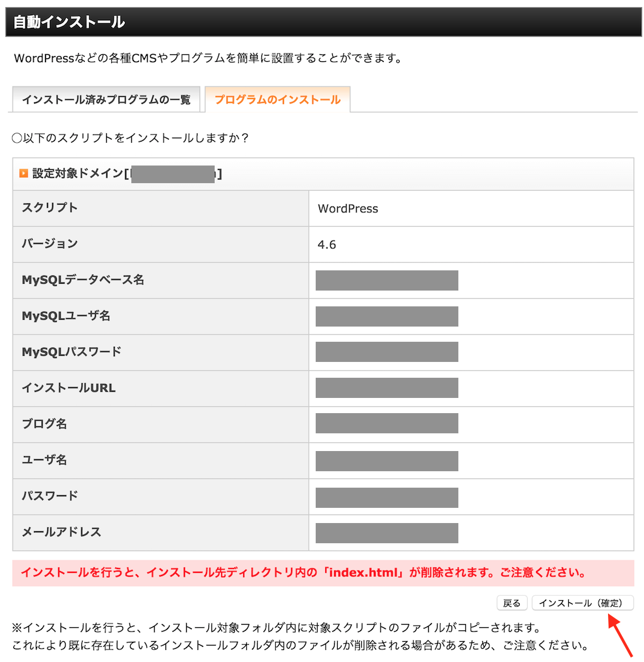
Task: Click the 自動インストール header title
Action: 69,23
